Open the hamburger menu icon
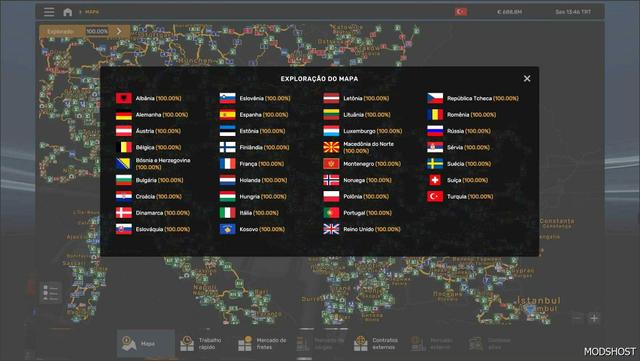640x361 pixels. click(x=49, y=12)
